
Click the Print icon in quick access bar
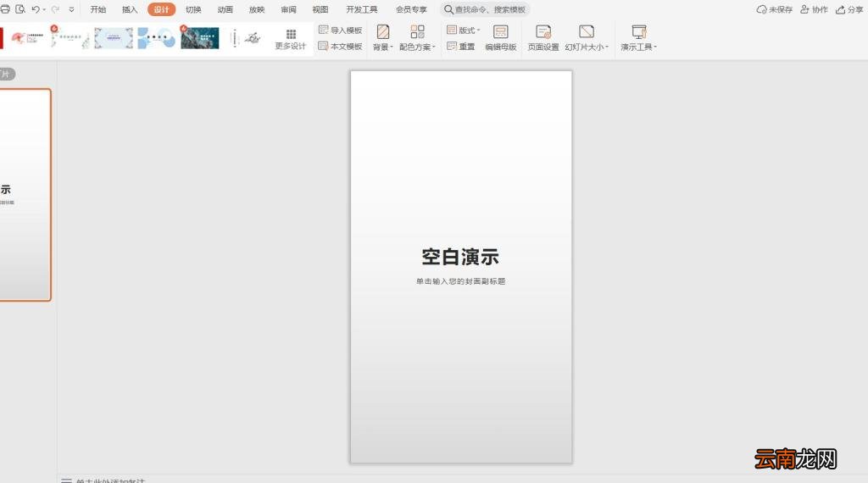[x=5, y=9]
